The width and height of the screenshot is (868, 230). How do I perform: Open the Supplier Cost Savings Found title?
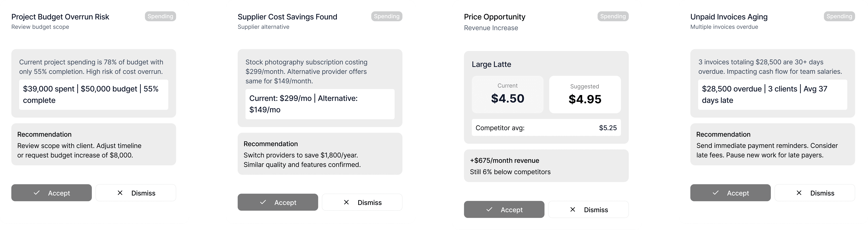(287, 17)
